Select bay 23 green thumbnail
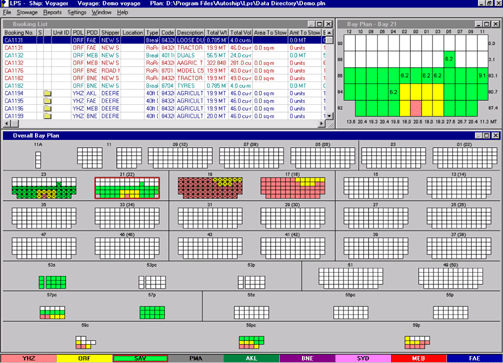Screen dimensions: 503x363 tap(44, 188)
